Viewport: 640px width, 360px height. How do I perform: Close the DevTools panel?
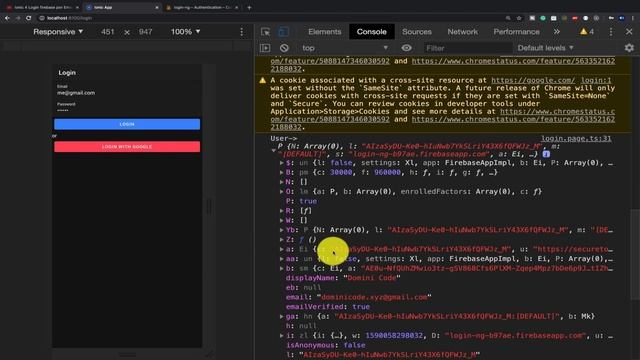tap(629, 32)
